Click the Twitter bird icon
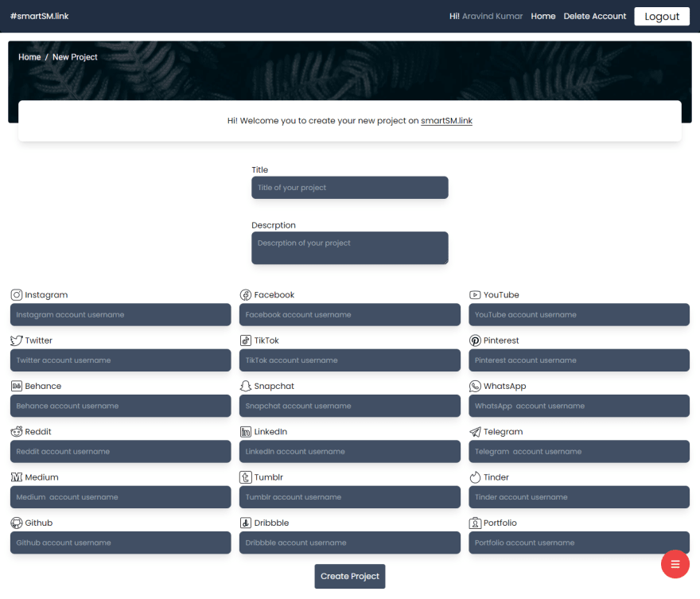Viewport: 700px width, 599px height. pos(14,340)
